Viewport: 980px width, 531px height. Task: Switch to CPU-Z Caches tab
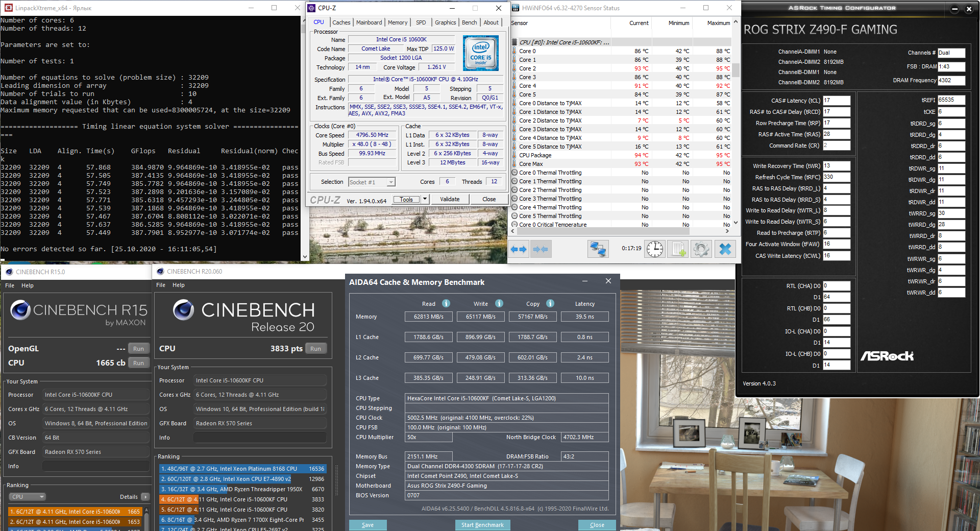(341, 22)
